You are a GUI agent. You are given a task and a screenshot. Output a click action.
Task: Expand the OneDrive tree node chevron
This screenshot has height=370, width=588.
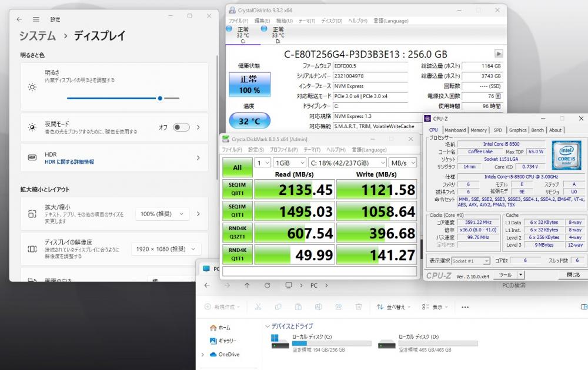coord(203,354)
